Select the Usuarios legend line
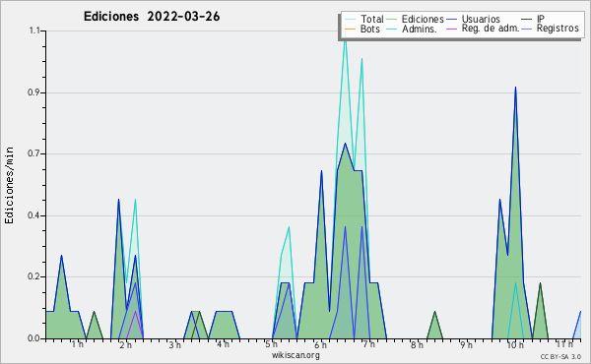The height and width of the screenshot is (364, 591). [451, 20]
